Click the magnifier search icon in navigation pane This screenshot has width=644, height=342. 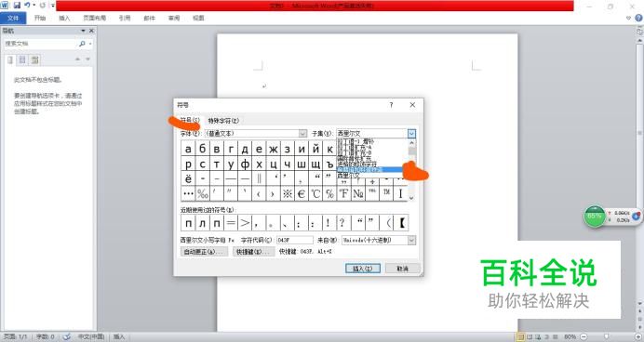tap(82, 44)
